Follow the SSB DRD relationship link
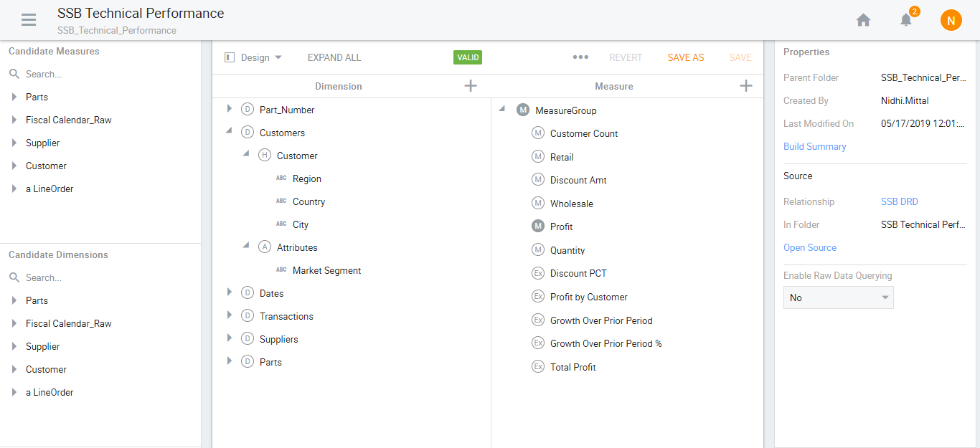The width and height of the screenshot is (980, 448). click(x=899, y=201)
